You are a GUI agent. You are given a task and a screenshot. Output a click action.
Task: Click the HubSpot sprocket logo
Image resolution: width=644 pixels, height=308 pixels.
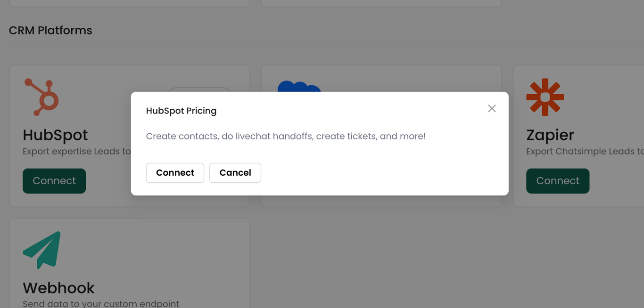click(42, 97)
